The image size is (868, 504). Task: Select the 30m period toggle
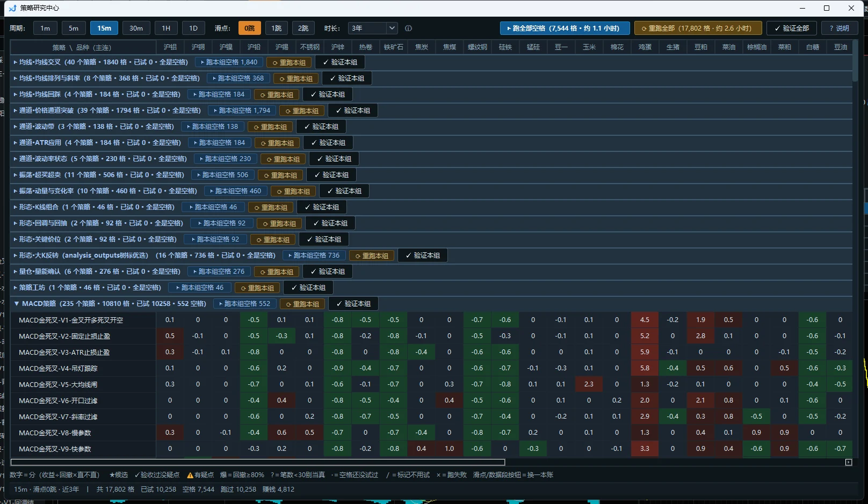pyautogui.click(x=136, y=28)
